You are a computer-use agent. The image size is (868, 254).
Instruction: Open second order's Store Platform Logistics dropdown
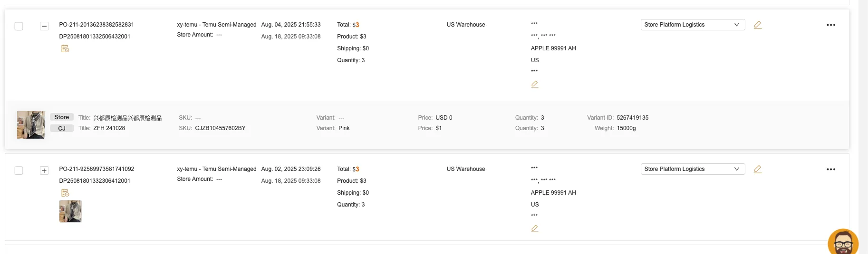pos(692,169)
